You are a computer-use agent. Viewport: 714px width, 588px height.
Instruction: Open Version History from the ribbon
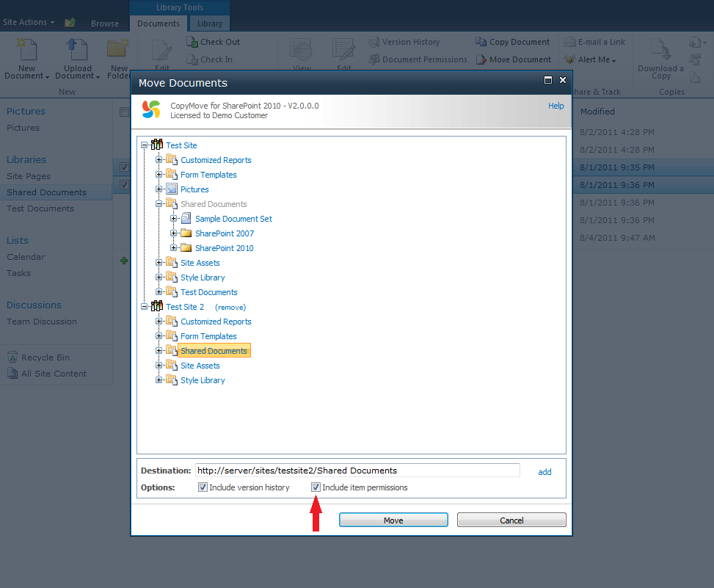(x=404, y=42)
